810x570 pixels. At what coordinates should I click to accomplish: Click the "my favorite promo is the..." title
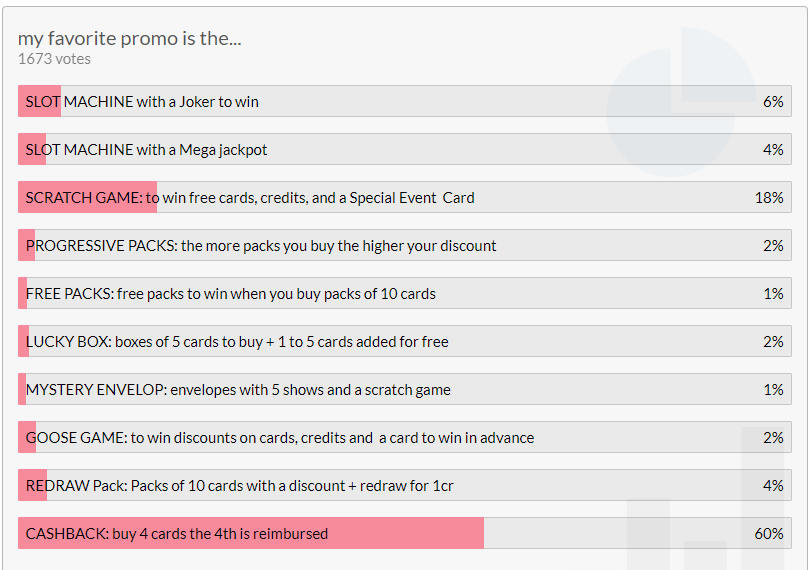130,38
